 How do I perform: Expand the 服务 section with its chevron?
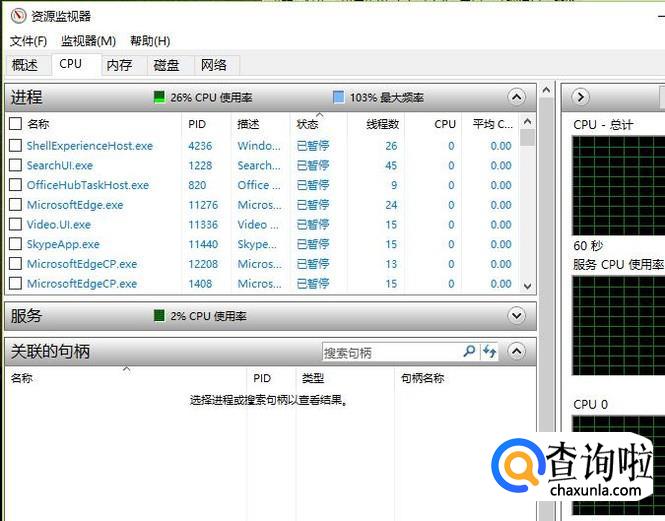coord(517,316)
